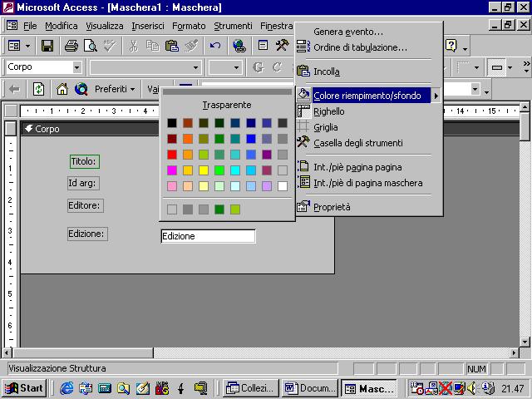
Task: Open Print Preview magnifier icon
Action: point(91,46)
